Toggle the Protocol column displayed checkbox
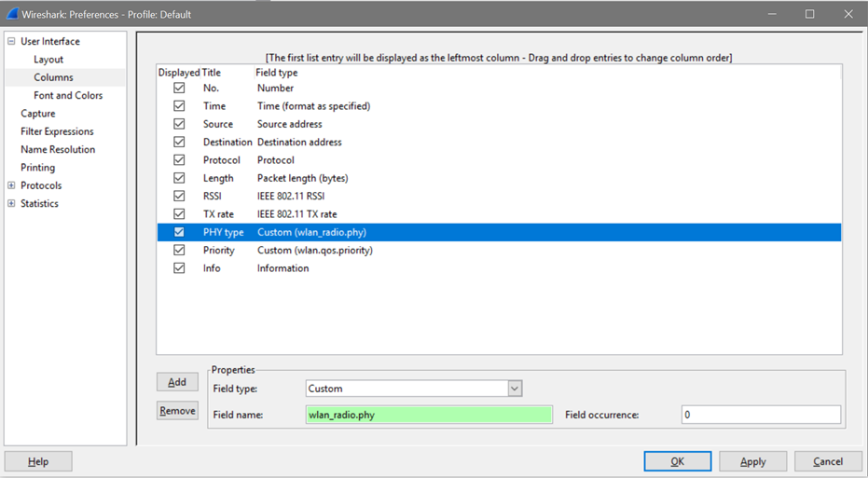 pos(179,160)
